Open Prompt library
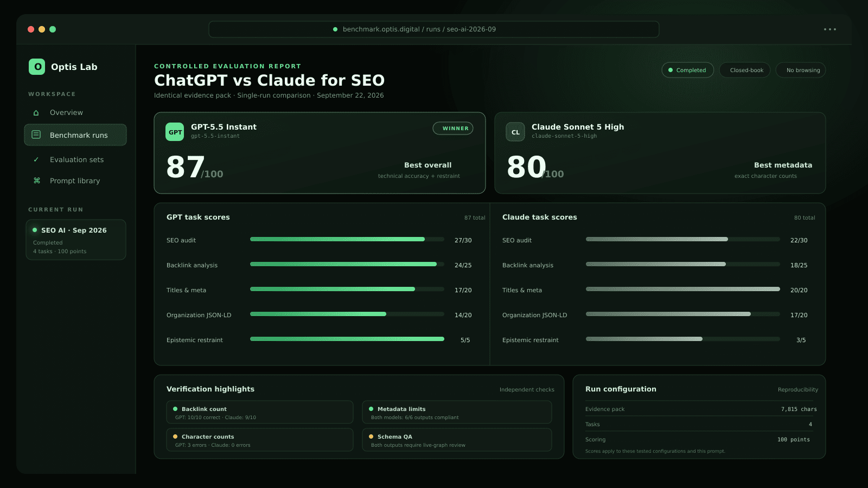Screen dimensions: 868x488 [75, 181]
